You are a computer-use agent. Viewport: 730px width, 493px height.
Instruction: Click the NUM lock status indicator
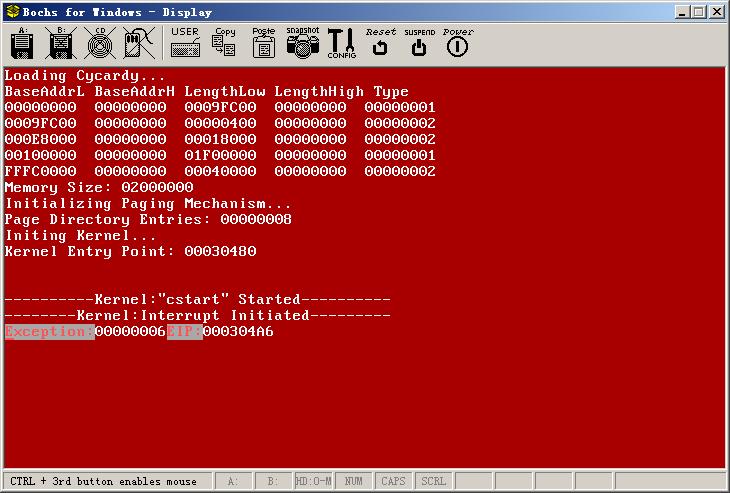pyautogui.click(x=353, y=481)
